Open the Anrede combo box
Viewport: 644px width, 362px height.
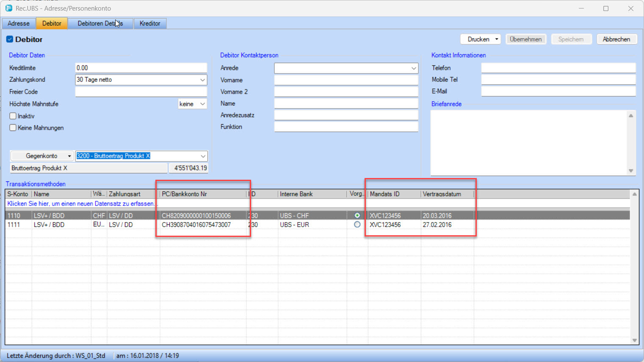pos(413,68)
